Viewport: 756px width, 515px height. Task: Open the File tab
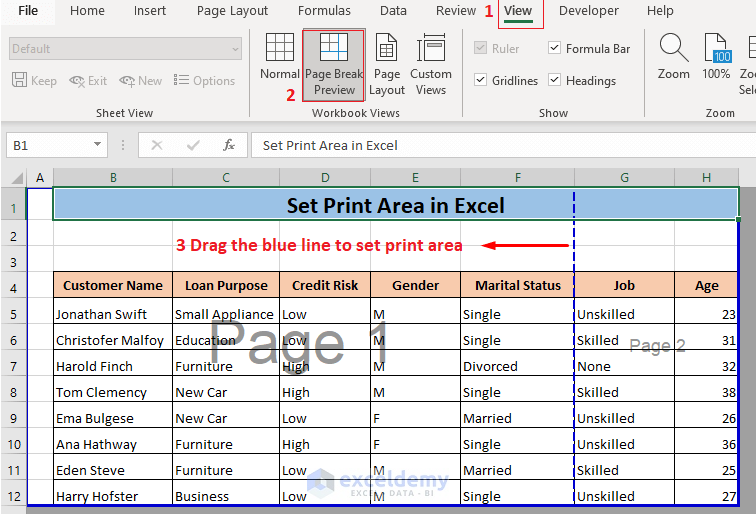point(28,11)
